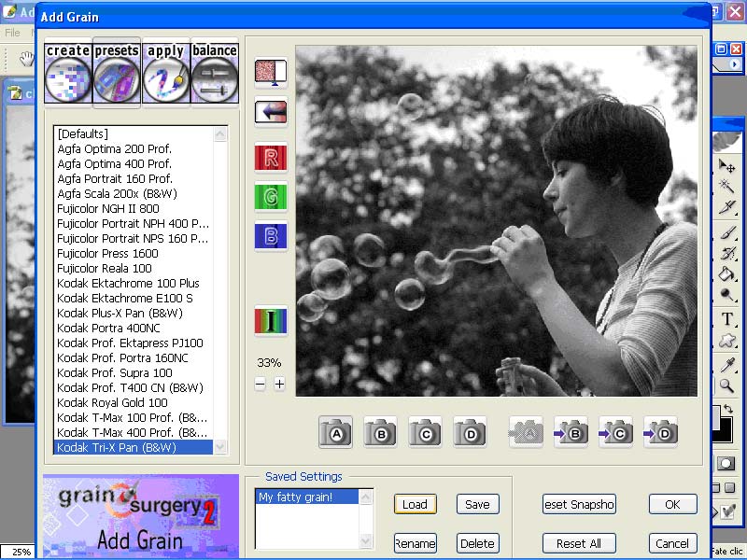Select Move tool in Photoshop toolbox
The width and height of the screenshot is (747, 560).
[x=727, y=166]
